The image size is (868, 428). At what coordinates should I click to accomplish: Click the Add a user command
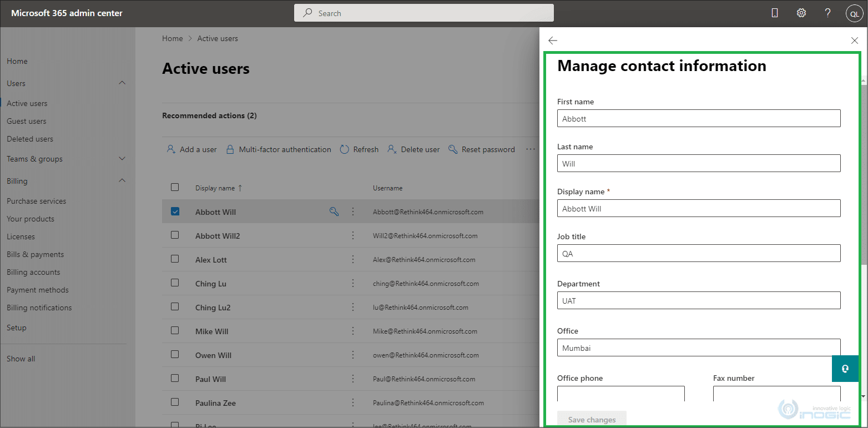192,149
